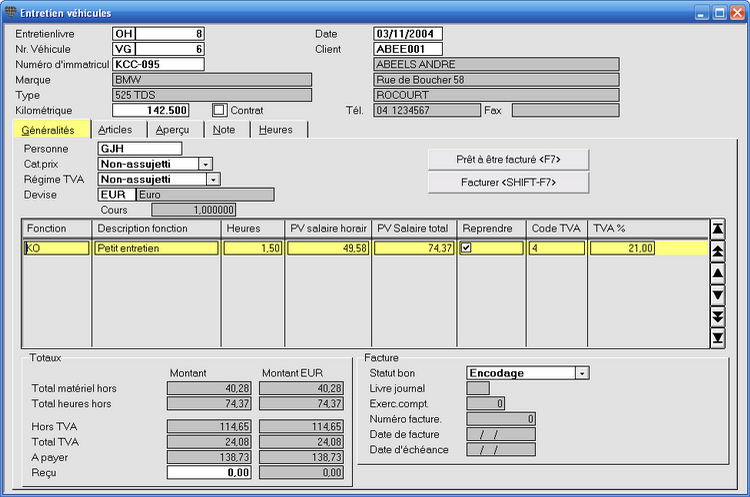
Task: Move down one row with single down arrow
Action: click(717, 295)
